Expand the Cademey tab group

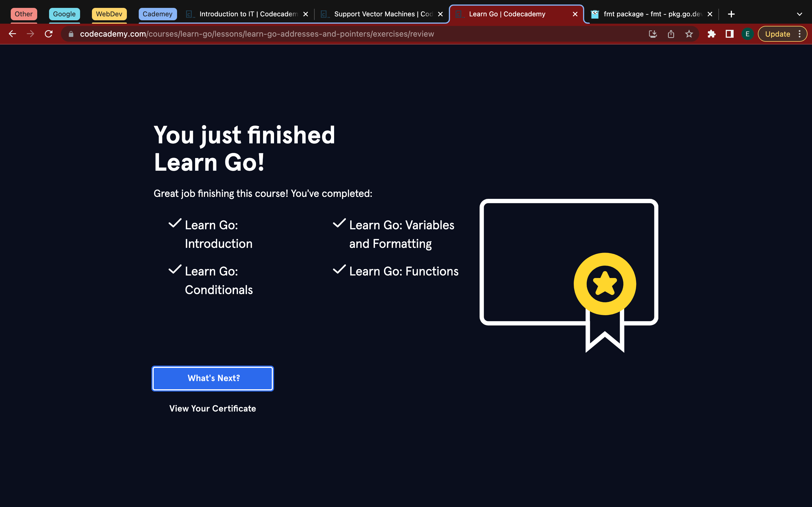[157, 14]
